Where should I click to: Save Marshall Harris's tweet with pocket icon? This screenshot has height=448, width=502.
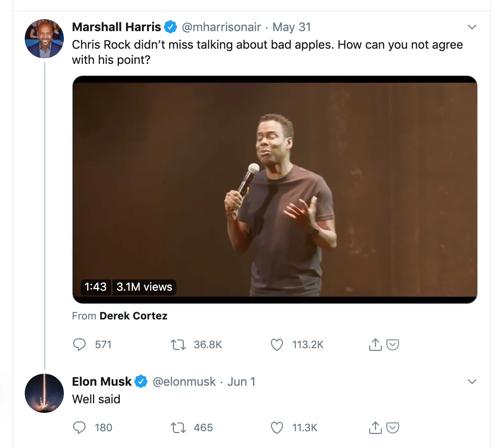[393, 345]
